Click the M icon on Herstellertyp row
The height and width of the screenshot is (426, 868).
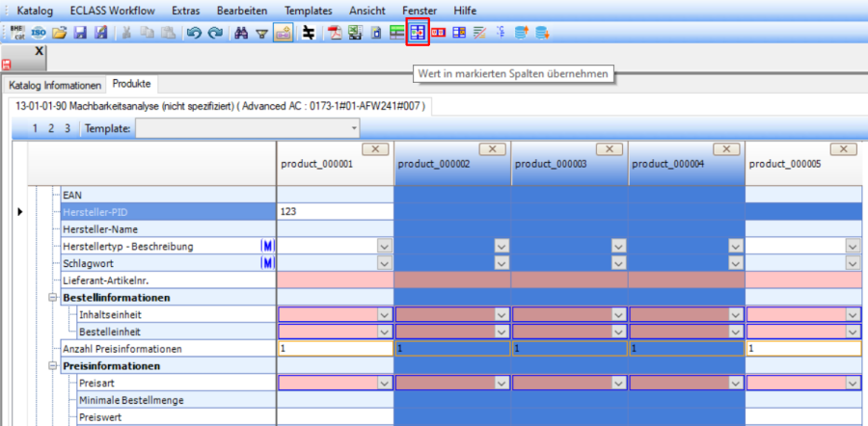267,246
